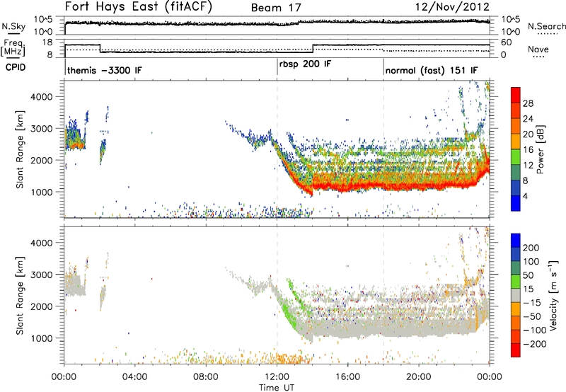
Task: Select the "28" tick on Power colorbar
Action: click(x=528, y=103)
